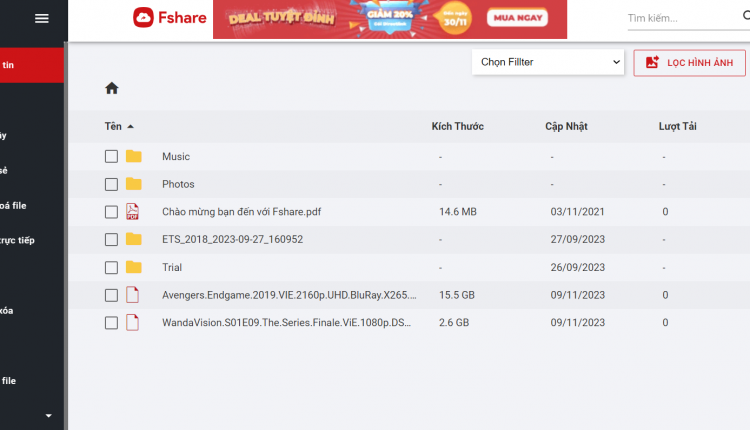Open the 'trực tiếp' sidebar item
Image resolution: width=750 pixels, height=430 pixels.
pos(18,240)
